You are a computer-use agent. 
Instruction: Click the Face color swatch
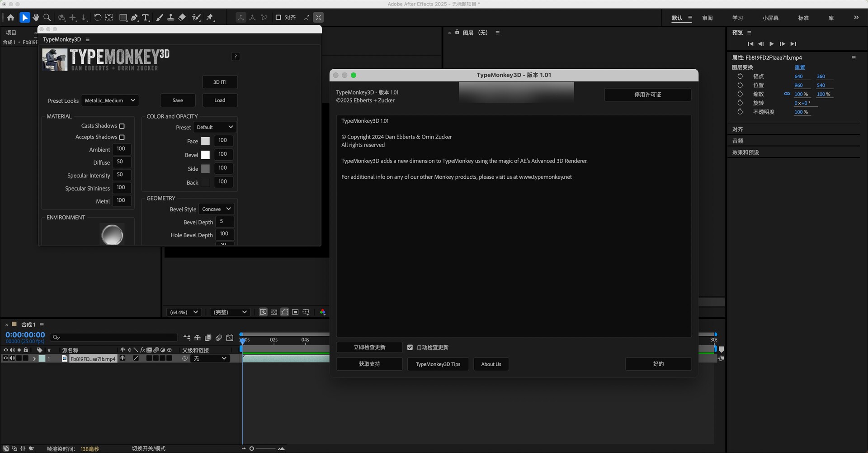click(x=205, y=141)
